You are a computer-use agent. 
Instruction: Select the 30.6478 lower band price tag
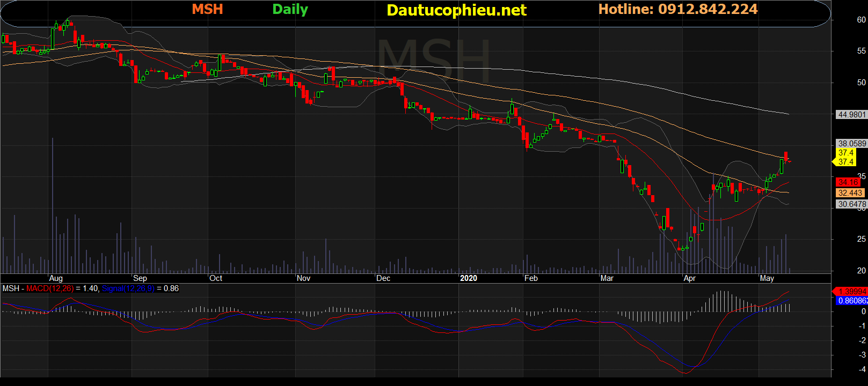(x=852, y=204)
